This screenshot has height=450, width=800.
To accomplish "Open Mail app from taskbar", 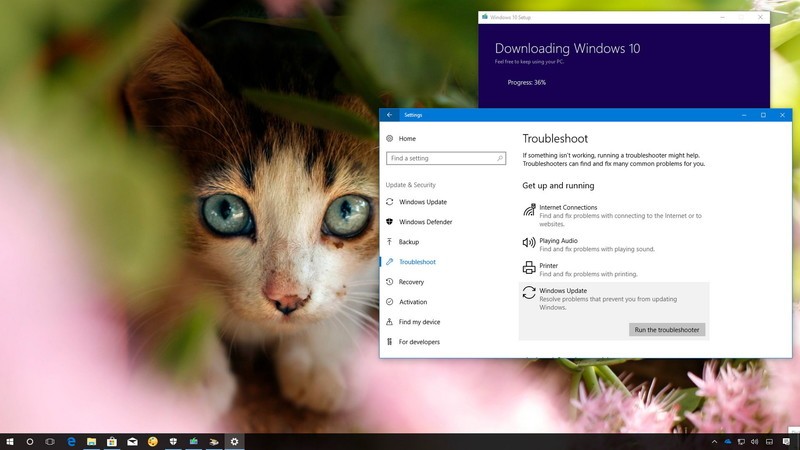I will coord(132,442).
